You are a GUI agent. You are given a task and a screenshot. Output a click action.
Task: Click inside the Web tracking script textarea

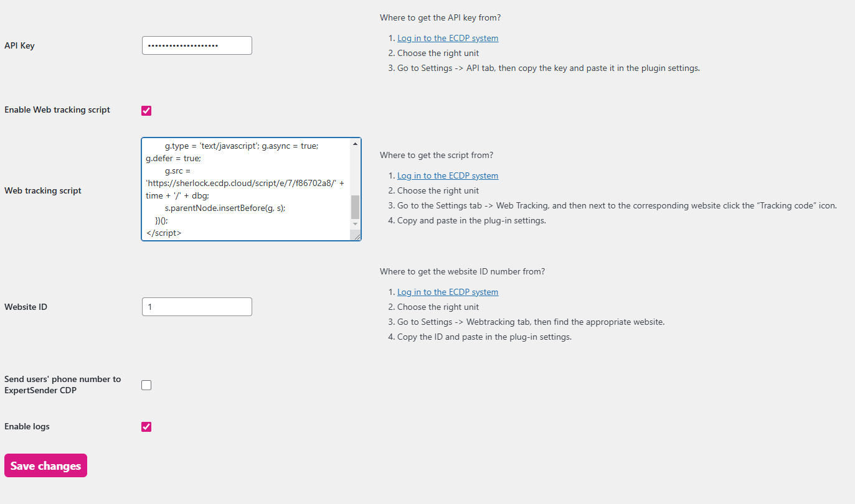click(x=243, y=187)
